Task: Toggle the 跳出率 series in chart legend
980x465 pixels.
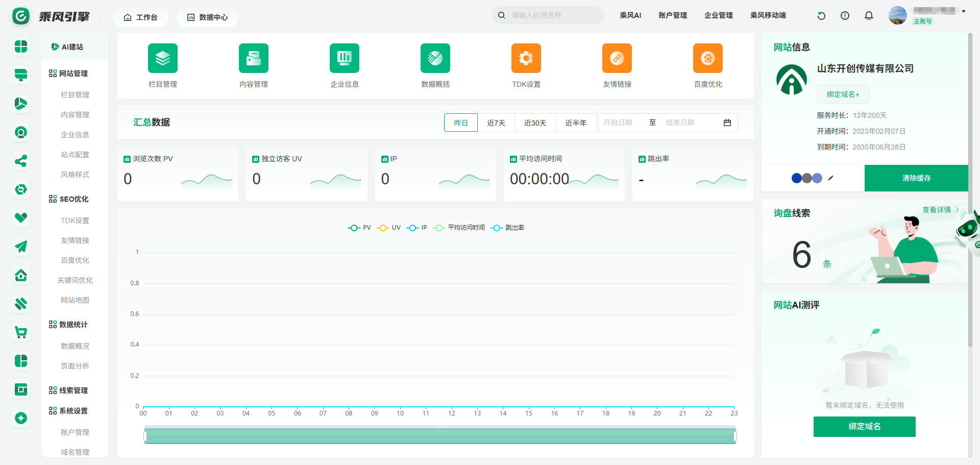Action: click(507, 228)
